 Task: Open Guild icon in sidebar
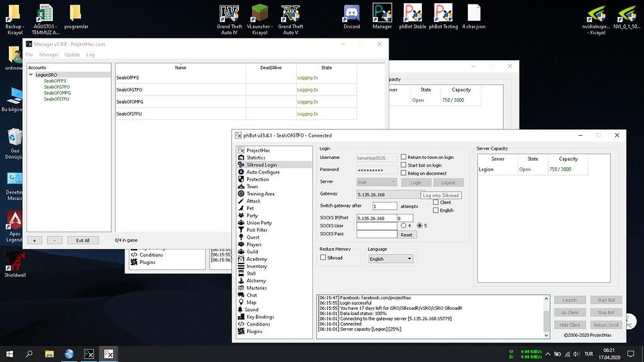(x=241, y=251)
